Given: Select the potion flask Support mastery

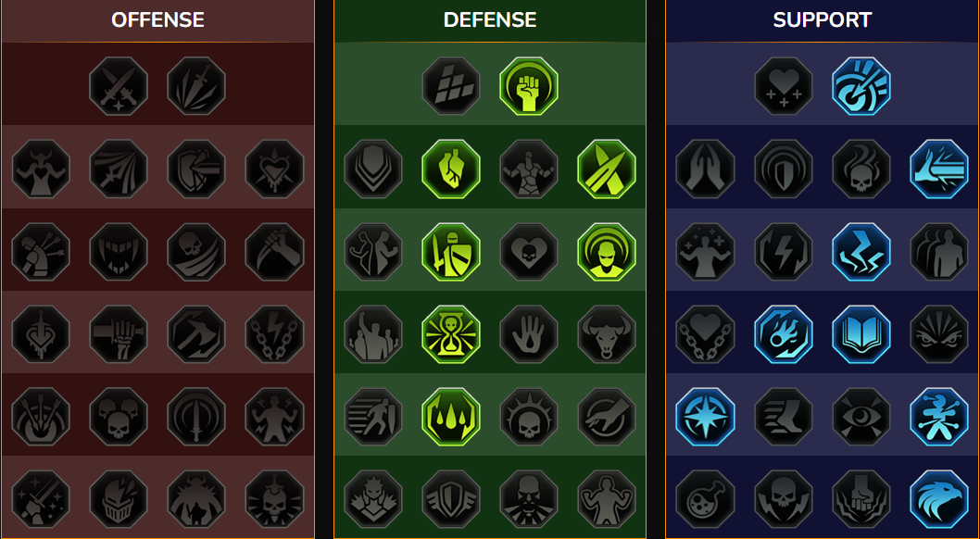Looking at the screenshot, I should coord(706,499).
